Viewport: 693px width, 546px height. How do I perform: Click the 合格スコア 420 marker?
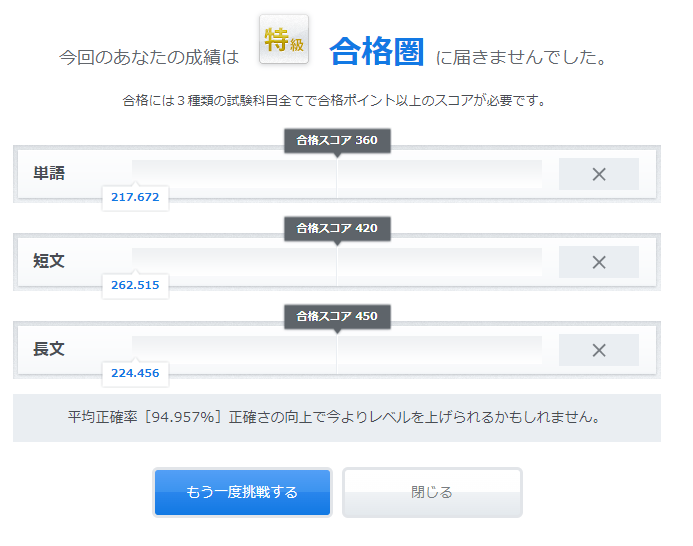[x=337, y=229]
